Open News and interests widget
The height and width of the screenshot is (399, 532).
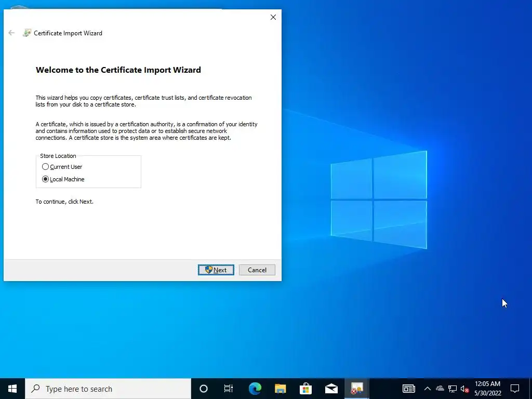click(408, 389)
